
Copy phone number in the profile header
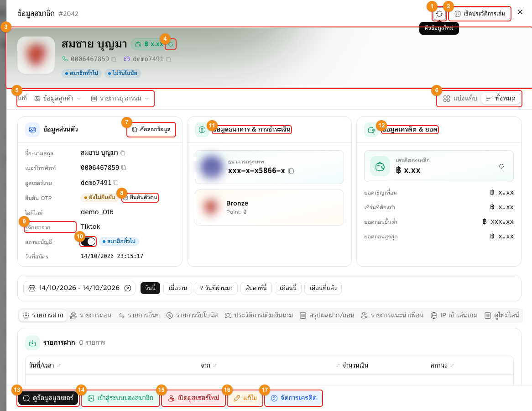(x=114, y=59)
